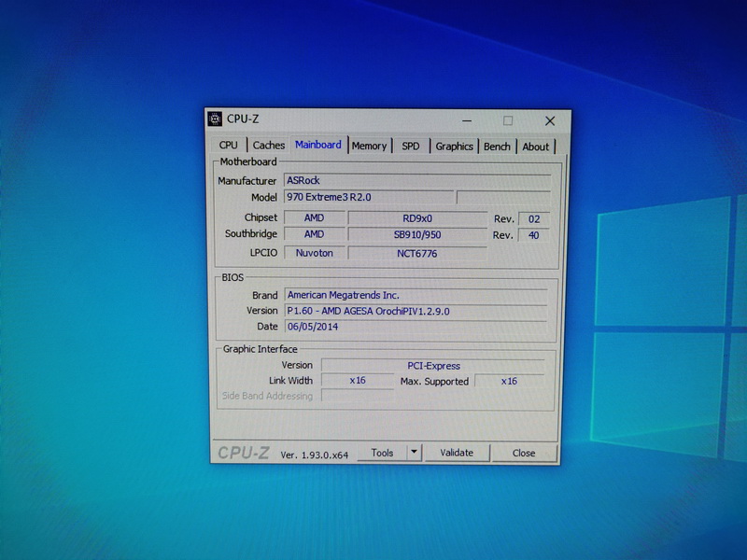The width and height of the screenshot is (747, 560).
Task: Click the version text Ver. 1.93.0.x64
Action: [x=315, y=455]
